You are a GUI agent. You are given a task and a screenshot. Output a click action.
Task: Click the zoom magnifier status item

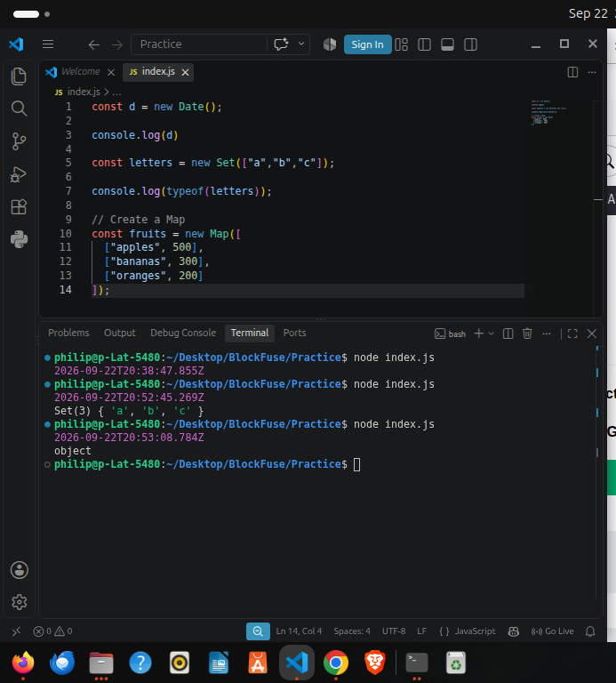(x=258, y=631)
